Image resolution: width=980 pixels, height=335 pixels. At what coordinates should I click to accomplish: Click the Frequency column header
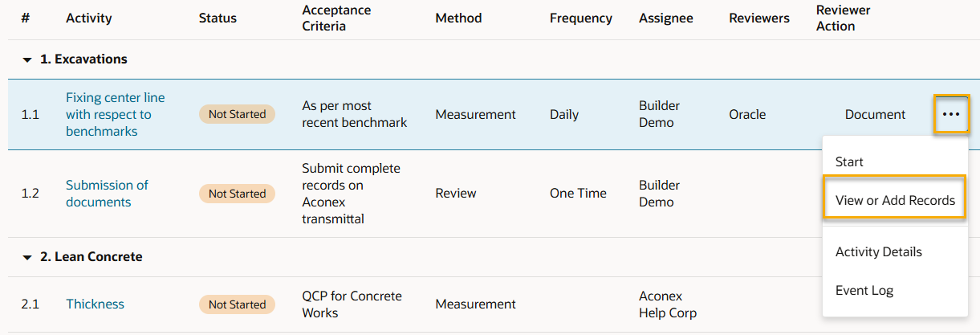(x=580, y=18)
